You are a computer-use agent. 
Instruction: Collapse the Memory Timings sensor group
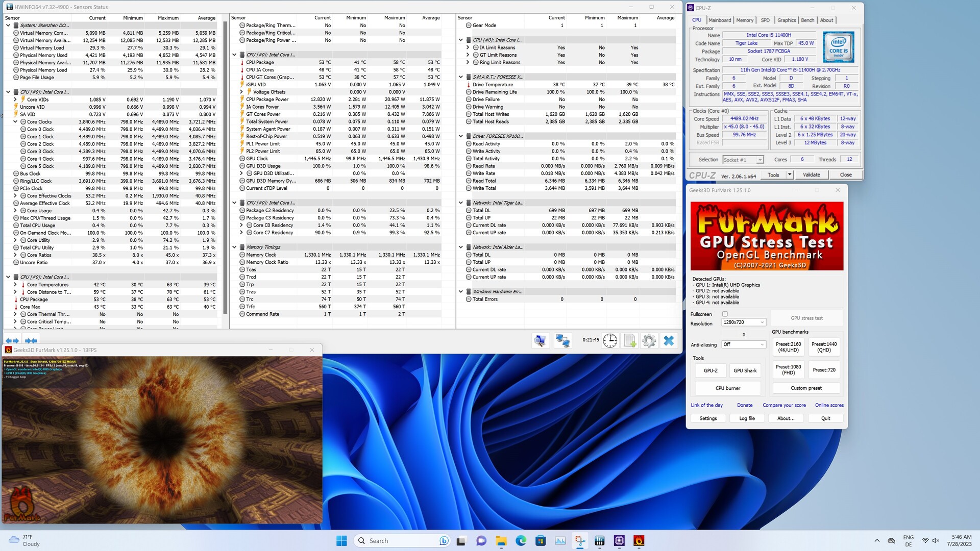click(234, 247)
